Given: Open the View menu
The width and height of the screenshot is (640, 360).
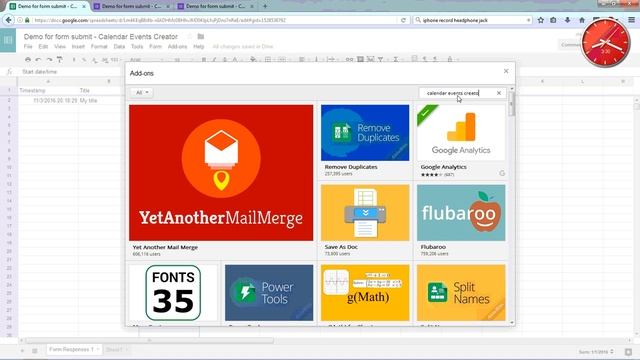Looking at the screenshot, I should point(60,47).
